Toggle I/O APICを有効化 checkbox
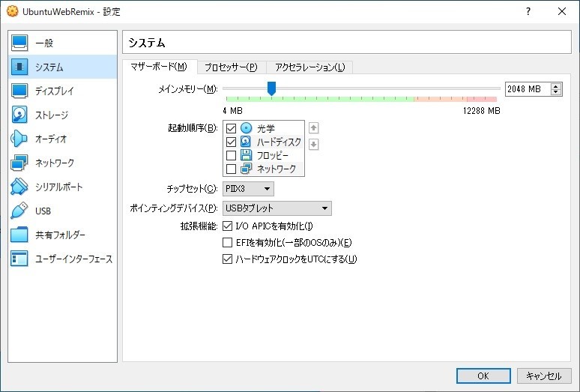Screen dimensions: 580x392 click(x=228, y=226)
